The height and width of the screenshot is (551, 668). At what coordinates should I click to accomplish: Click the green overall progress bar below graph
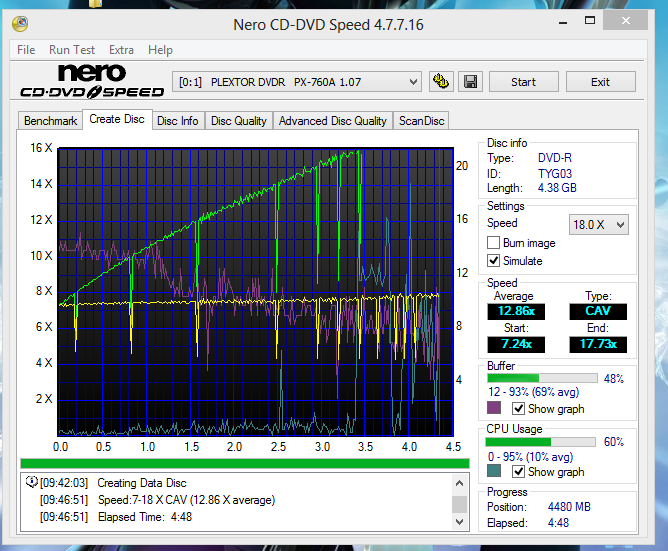[245, 464]
